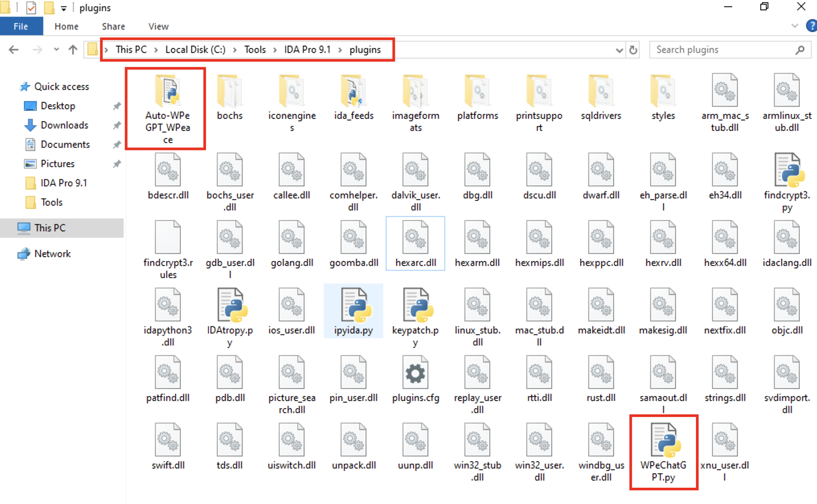Select the IDAtropy.py file
The height and width of the screenshot is (504, 817).
230,318
